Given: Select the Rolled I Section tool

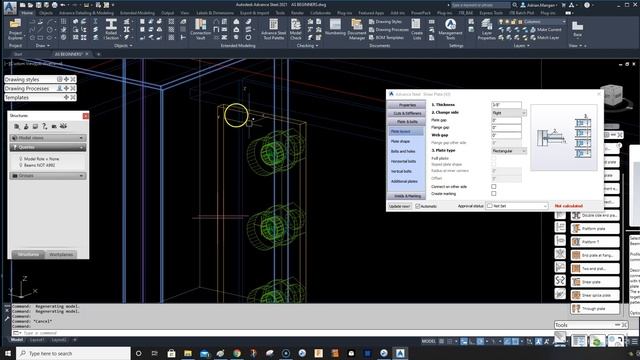Looking at the screenshot, I should [111, 29].
